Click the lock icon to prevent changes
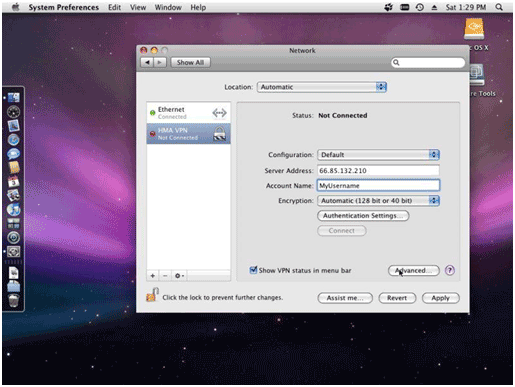 [152, 295]
